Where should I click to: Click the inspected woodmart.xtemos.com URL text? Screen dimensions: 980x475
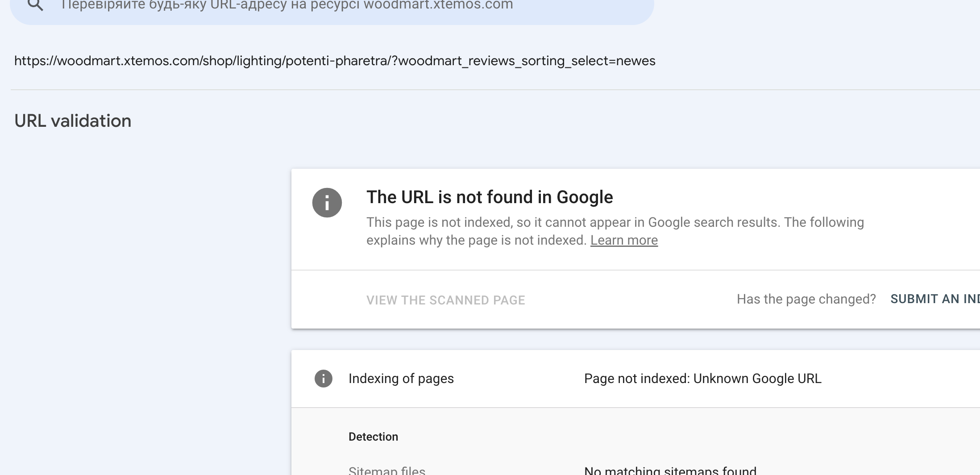[335, 61]
